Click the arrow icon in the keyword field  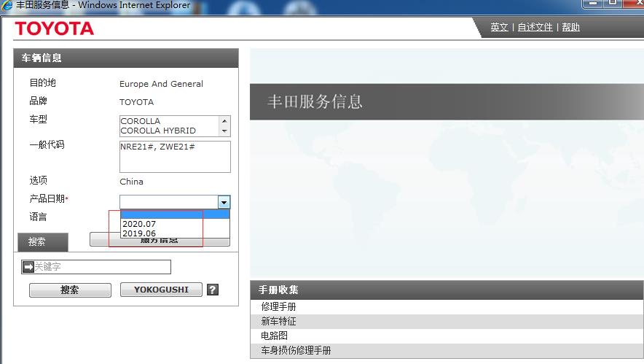[x=28, y=267]
